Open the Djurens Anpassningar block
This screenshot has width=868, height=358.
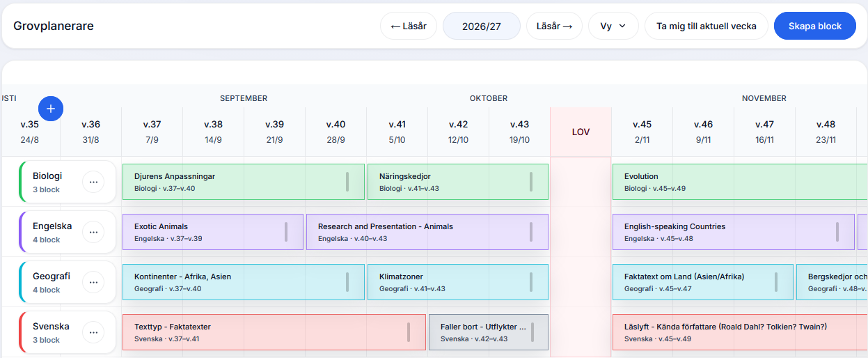[244, 182]
